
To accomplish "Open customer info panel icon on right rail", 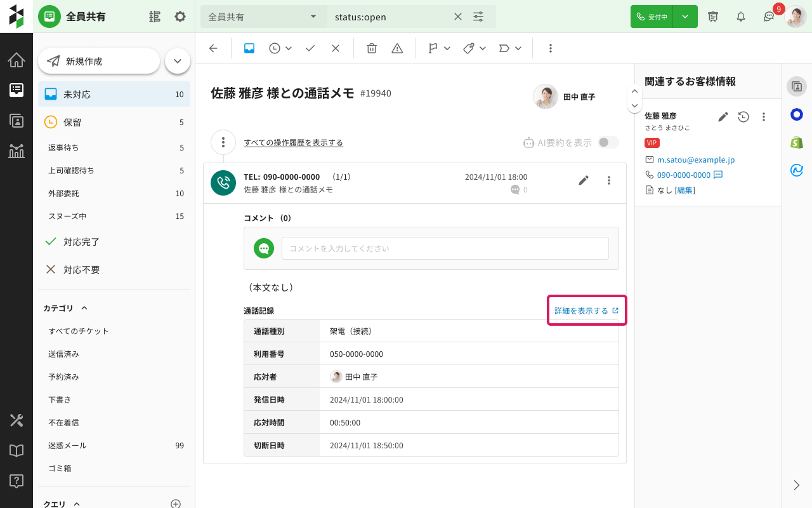I will tap(797, 86).
